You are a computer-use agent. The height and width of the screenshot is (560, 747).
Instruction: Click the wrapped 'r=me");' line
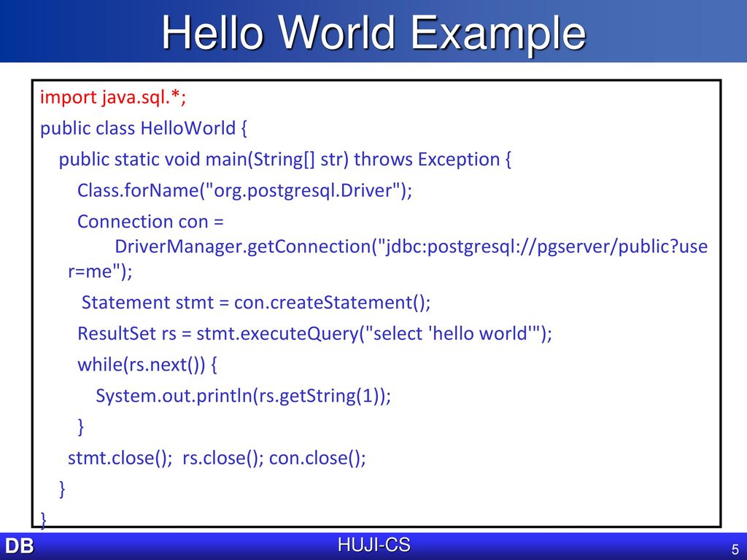[x=100, y=271]
